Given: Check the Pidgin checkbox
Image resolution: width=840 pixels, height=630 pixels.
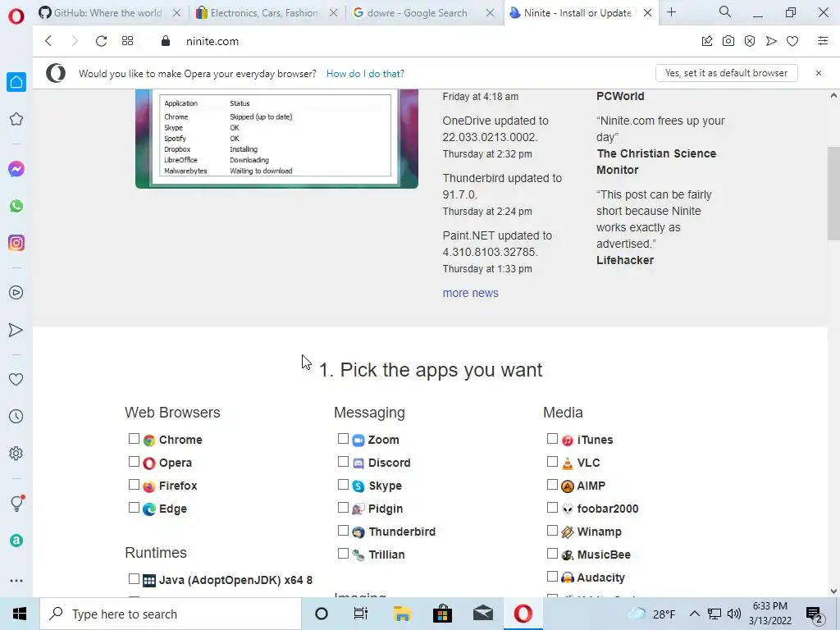Looking at the screenshot, I should click(344, 507).
